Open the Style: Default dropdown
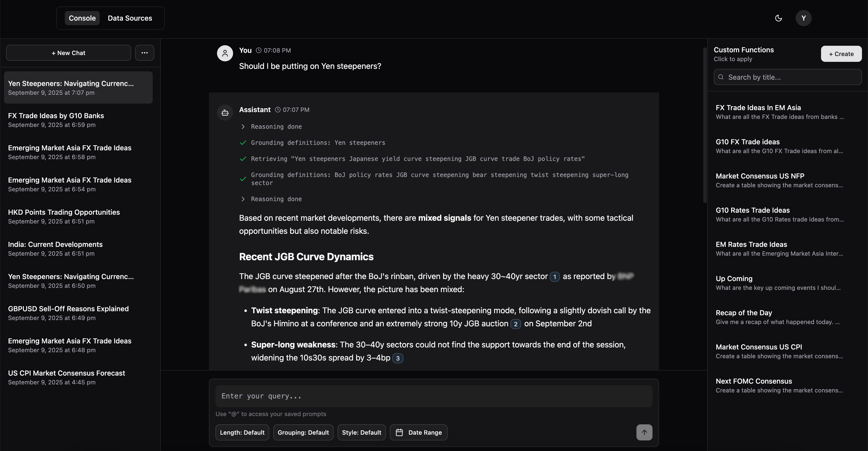868x451 pixels. [x=361, y=432]
